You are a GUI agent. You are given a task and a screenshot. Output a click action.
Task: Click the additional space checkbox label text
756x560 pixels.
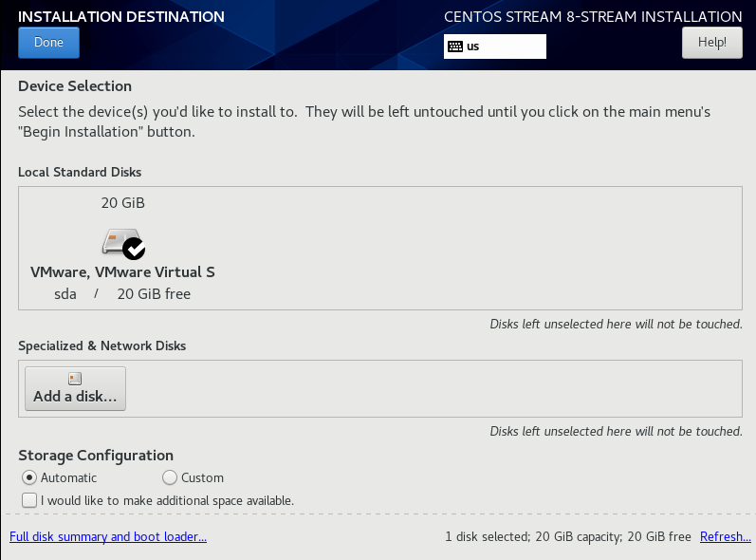click(x=167, y=500)
